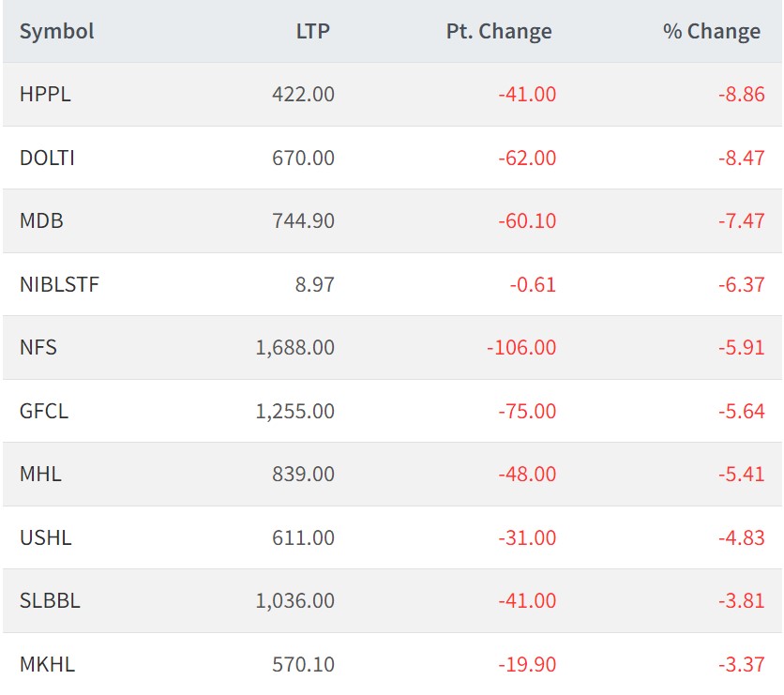Viewport: 784px width, 695px height.
Task: Select the MDB stock symbol
Action: 41,221
